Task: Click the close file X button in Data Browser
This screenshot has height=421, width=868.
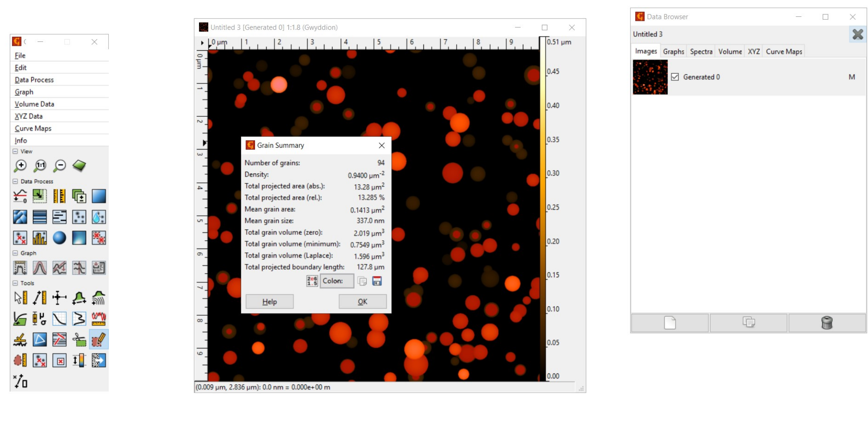Action: 858,34
